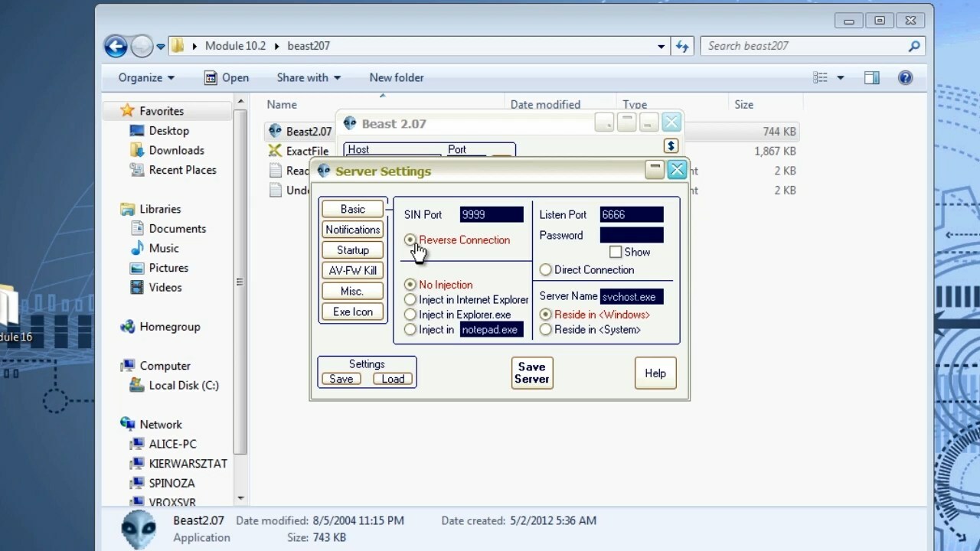Click the Help button in Server Settings
Image resolution: width=980 pixels, height=551 pixels.
click(x=655, y=373)
